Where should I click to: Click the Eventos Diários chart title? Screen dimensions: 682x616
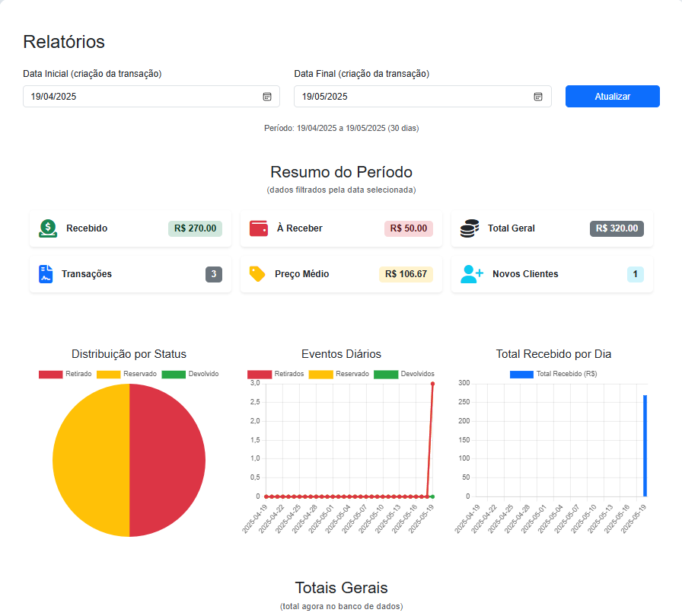[x=342, y=354]
